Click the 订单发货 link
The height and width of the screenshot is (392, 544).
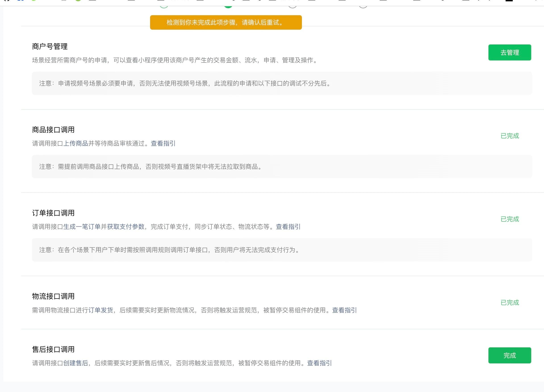coord(101,310)
